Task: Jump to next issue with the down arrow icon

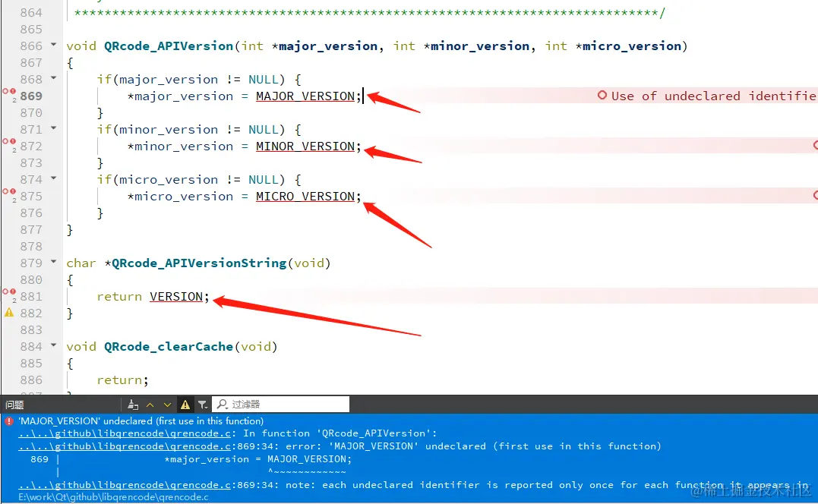Action: [167, 404]
